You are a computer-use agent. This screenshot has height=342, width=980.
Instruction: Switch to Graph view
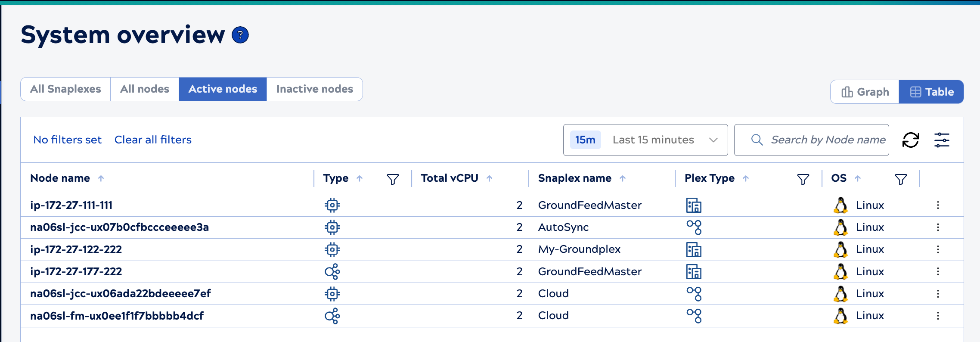point(865,92)
